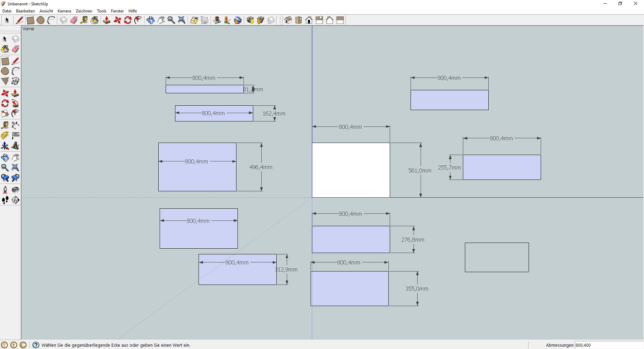Open the Kamera menu
Viewport: 644px width, 349px height.
pyautogui.click(x=64, y=11)
